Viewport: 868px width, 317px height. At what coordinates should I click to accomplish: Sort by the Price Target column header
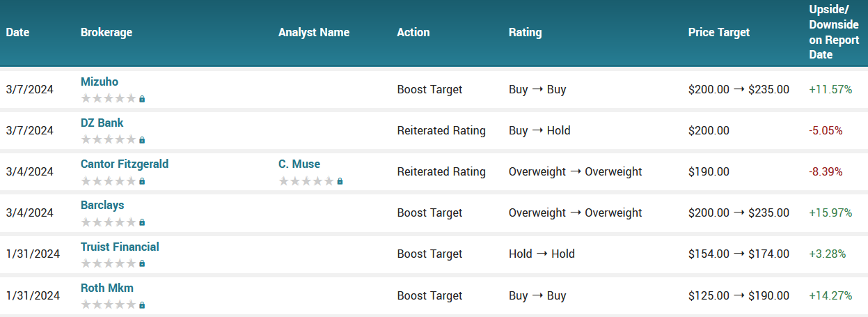(719, 32)
